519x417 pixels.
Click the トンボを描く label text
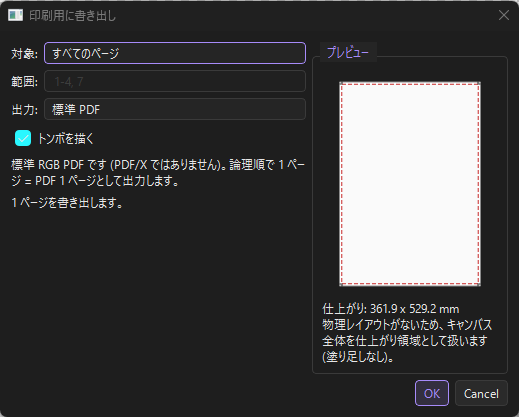66,138
